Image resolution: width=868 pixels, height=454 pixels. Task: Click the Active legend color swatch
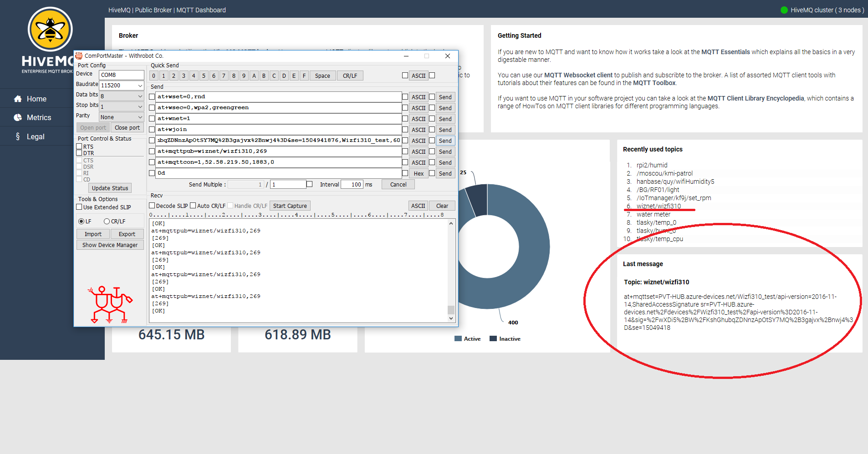pos(458,338)
